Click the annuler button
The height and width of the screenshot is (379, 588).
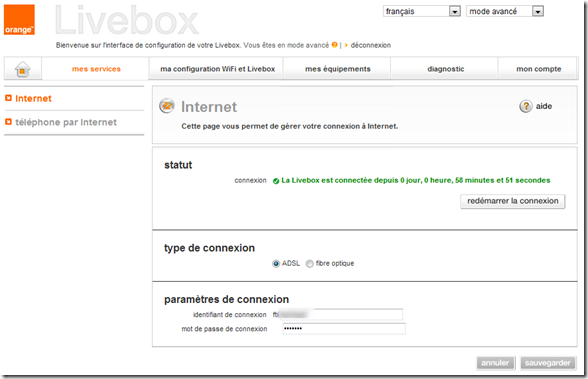click(495, 363)
